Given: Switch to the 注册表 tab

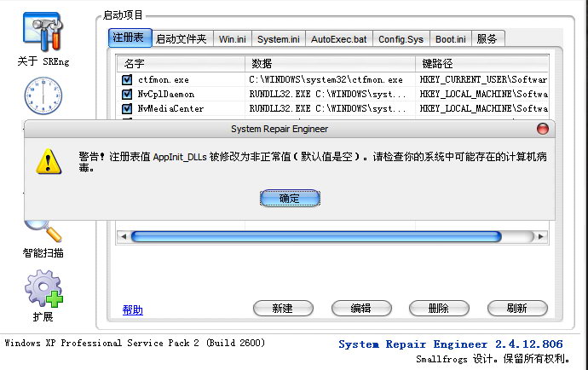Looking at the screenshot, I should coord(130,38).
